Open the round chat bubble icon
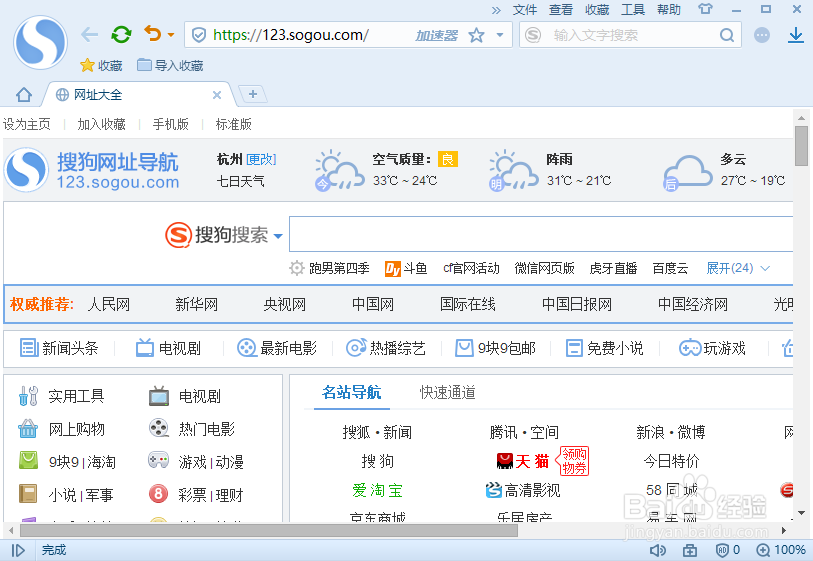The height and width of the screenshot is (561, 813). pyautogui.click(x=762, y=35)
